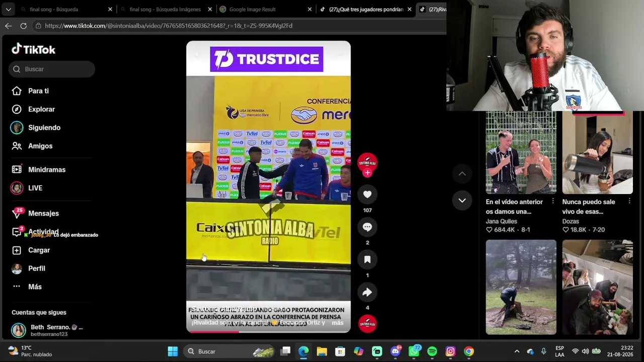Click the 'Nunca puedo sale vivo de esas...' title
644x362 pixels.
click(589, 207)
